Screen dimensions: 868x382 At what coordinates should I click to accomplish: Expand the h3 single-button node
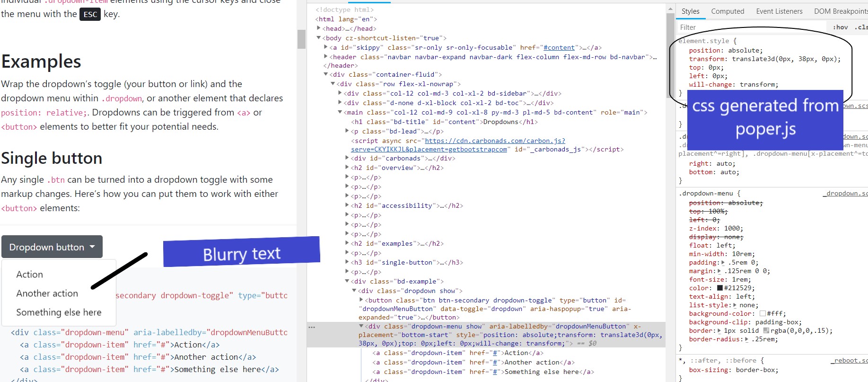[x=347, y=262]
